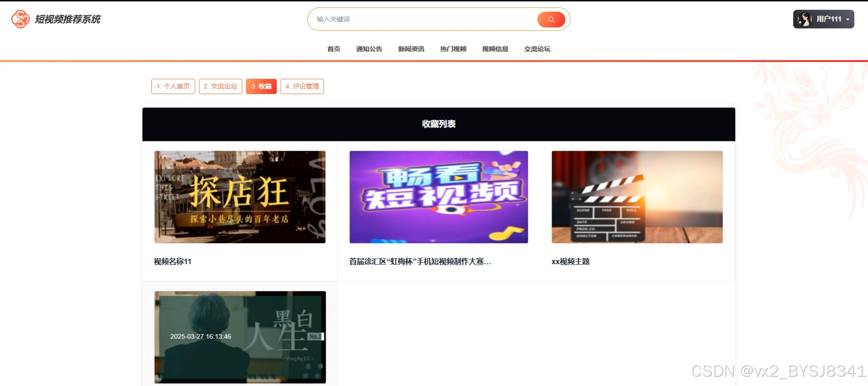Switch to the 4. 评论管理 tab
868x386 pixels.
pos(302,86)
